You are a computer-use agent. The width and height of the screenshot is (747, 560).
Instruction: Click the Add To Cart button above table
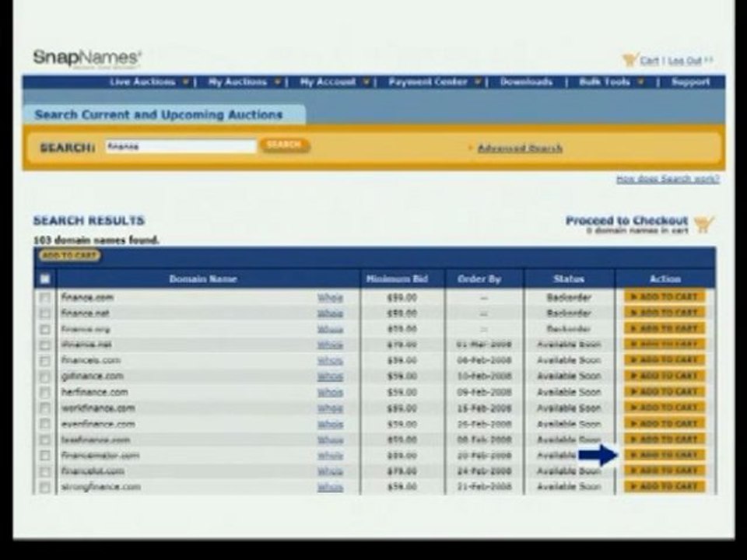[69, 256]
